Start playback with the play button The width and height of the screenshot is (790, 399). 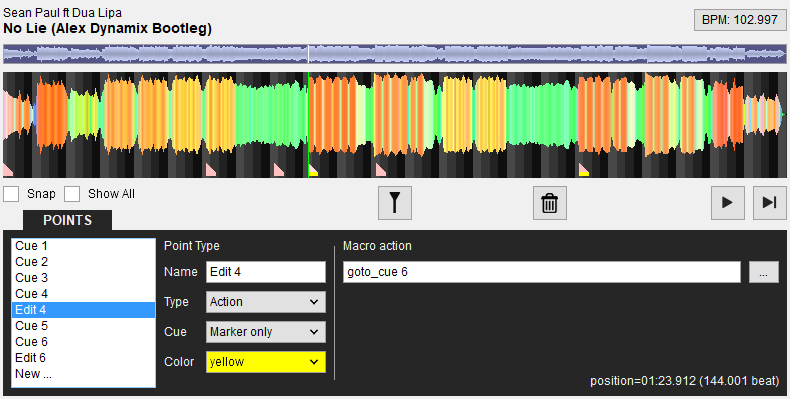(x=728, y=203)
